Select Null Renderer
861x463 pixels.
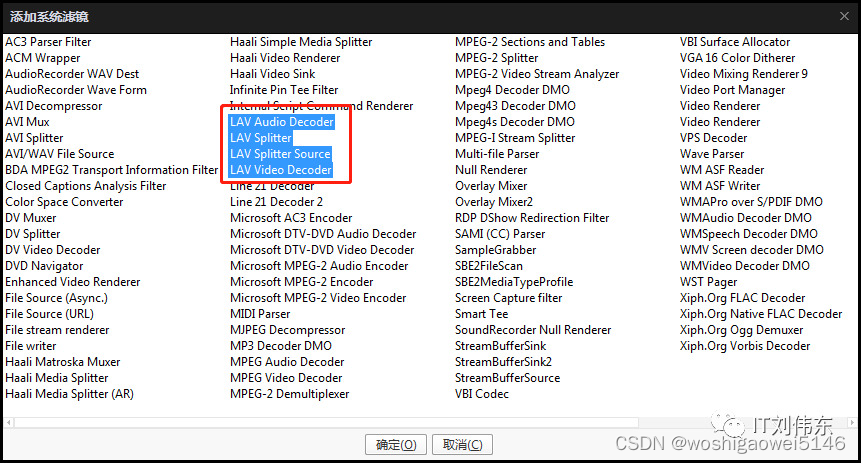coord(491,170)
